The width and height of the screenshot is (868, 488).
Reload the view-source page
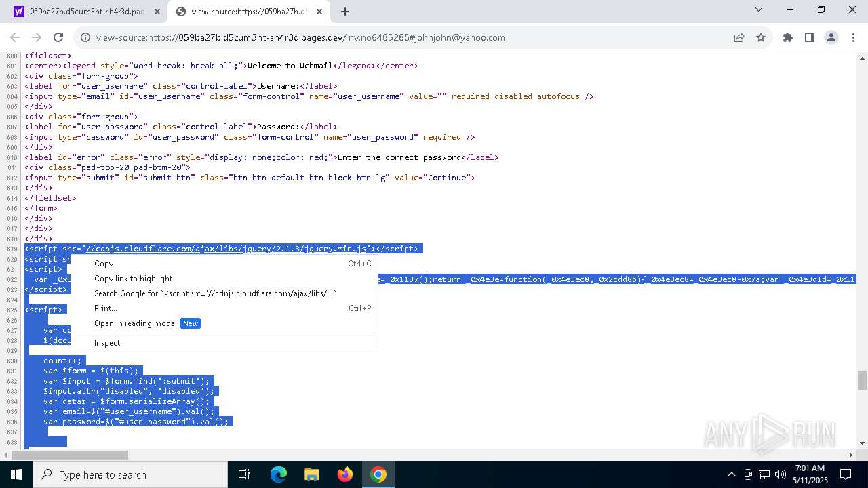tap(58, 37)
